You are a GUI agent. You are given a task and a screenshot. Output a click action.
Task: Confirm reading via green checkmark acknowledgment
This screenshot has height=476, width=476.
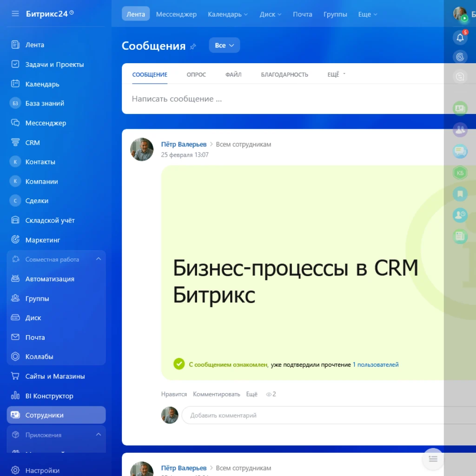click(x=179, y=364)
